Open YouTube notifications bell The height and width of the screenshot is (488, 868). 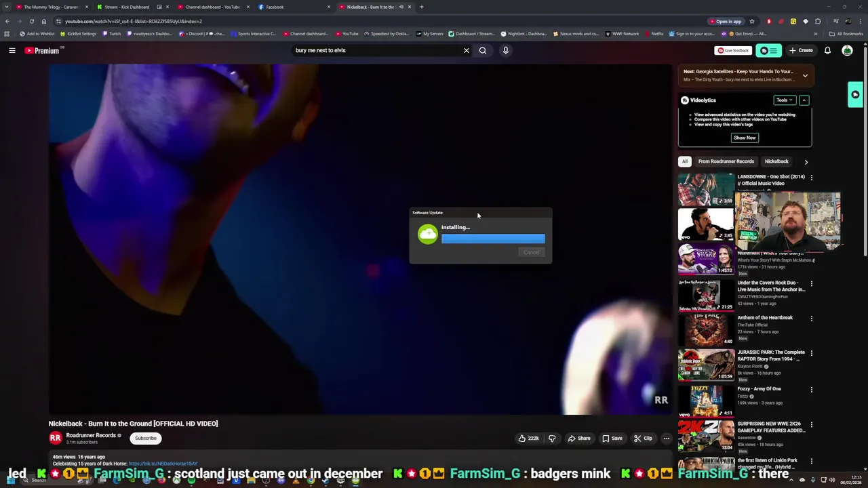827,50
